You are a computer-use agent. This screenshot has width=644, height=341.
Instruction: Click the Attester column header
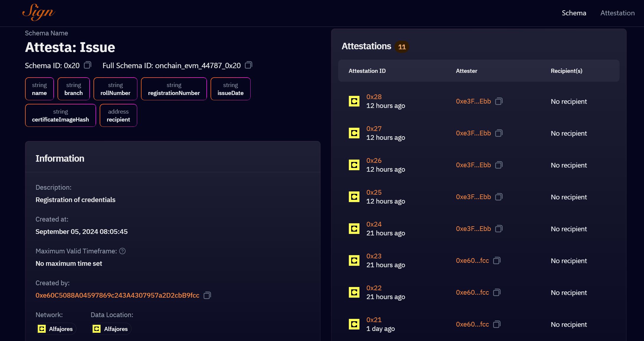point(466,71)
